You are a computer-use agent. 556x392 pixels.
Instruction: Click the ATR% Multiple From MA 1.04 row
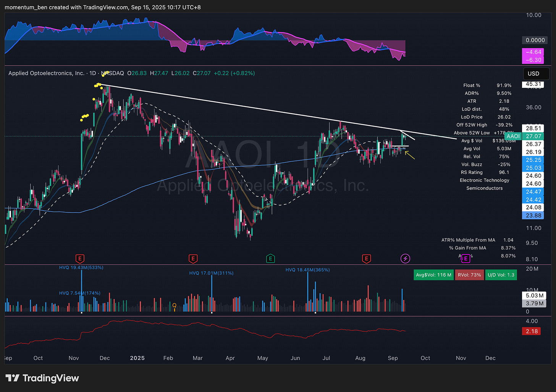(x=477, y=240)
